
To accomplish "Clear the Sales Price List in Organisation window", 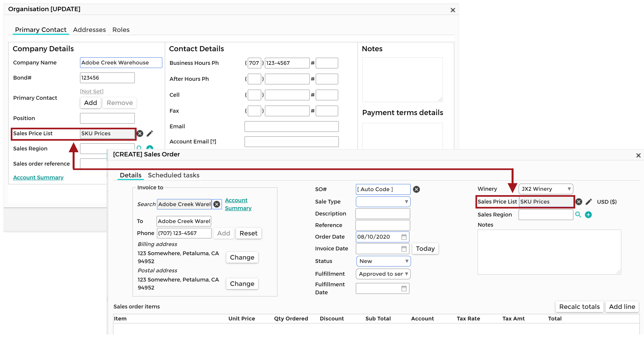I will [140, 134].
